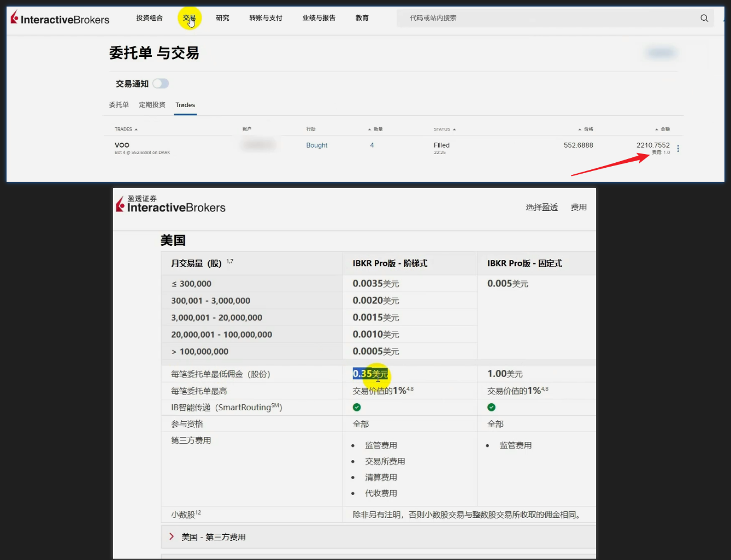Toggle the 交易通知 switch
The height and width of the screenshot is (560, 731).
pyautogui.click(x=161, y=84)
